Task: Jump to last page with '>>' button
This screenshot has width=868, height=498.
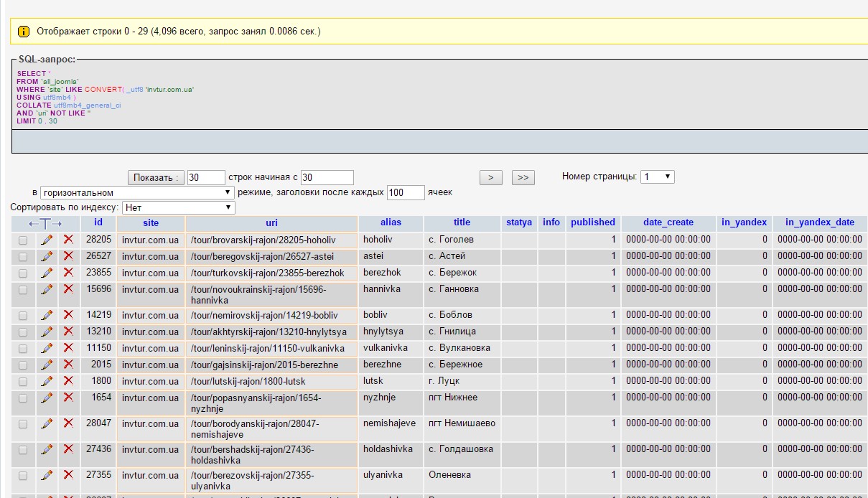Action: click(x=523, y=177)
